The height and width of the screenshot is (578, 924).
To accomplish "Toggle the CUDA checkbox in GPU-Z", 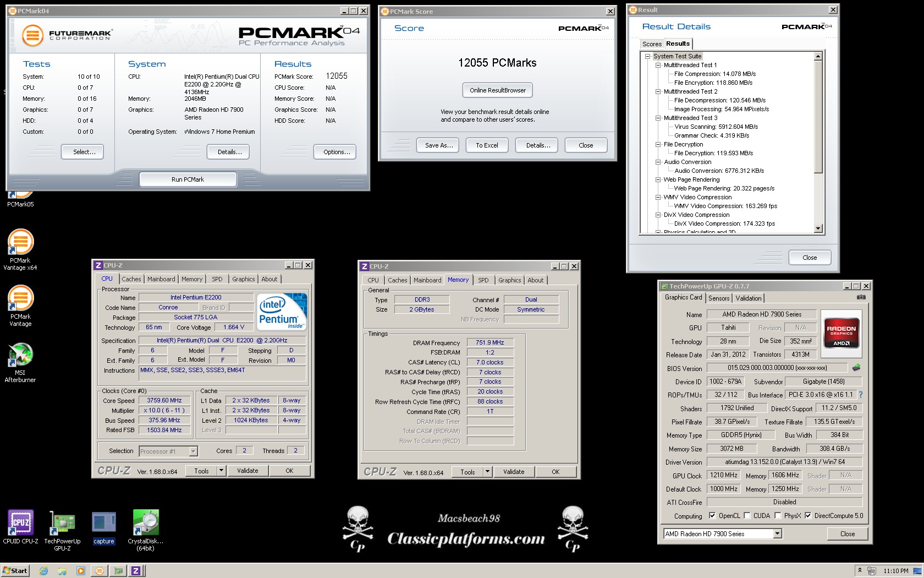I will (747, 516).
